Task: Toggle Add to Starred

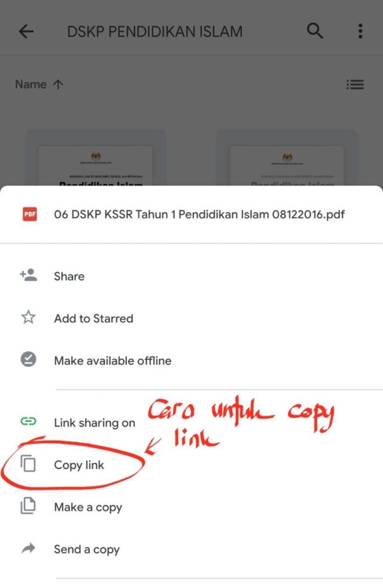Action: tap(191, 318)
